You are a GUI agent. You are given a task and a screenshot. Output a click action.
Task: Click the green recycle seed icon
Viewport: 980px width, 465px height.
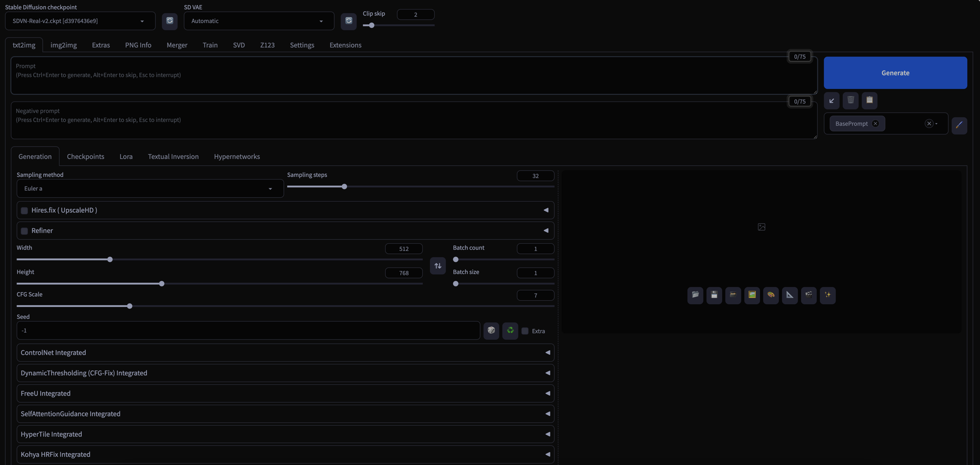point(510,331)
